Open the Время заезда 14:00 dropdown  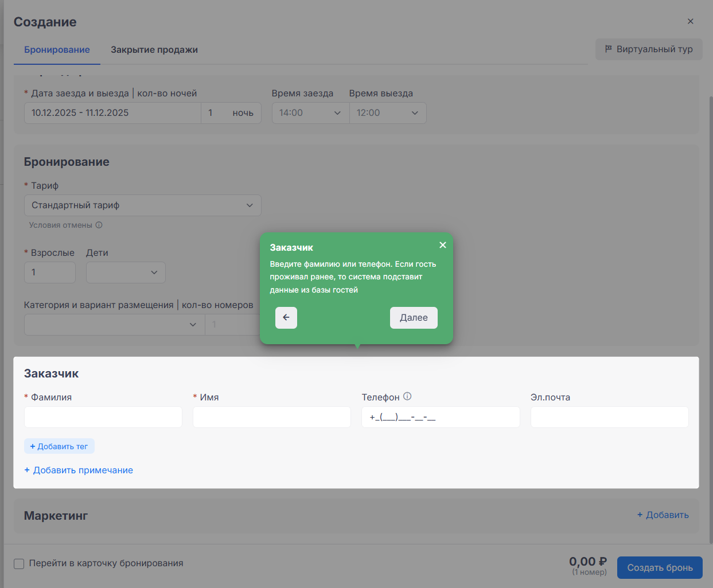click(310, 113)
